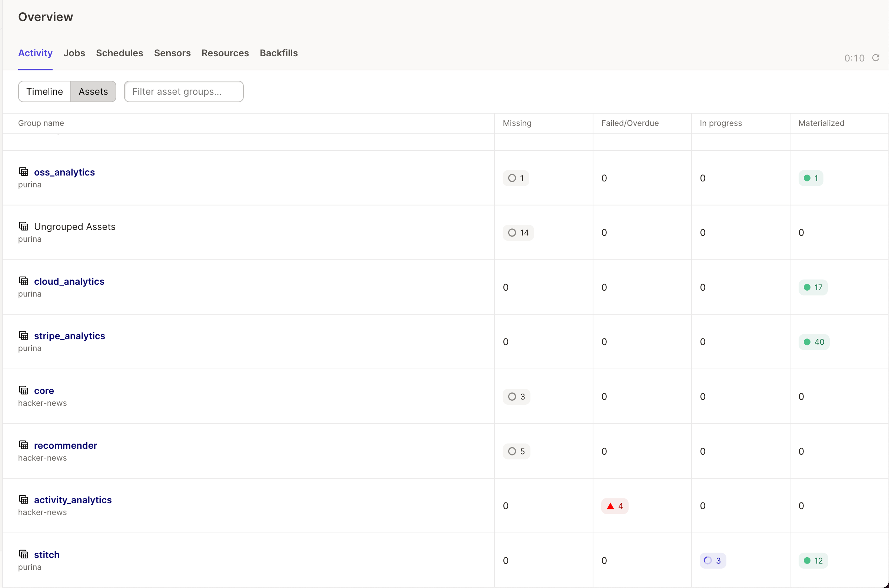The height and width of the screenshot is (588, 889).
Task: Click the asset group icon beside stitch
Action: 24,554
